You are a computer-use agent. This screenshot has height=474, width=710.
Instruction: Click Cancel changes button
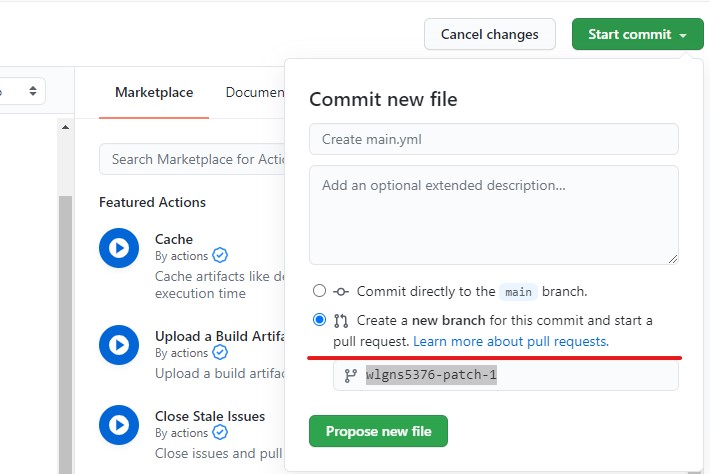489,34
